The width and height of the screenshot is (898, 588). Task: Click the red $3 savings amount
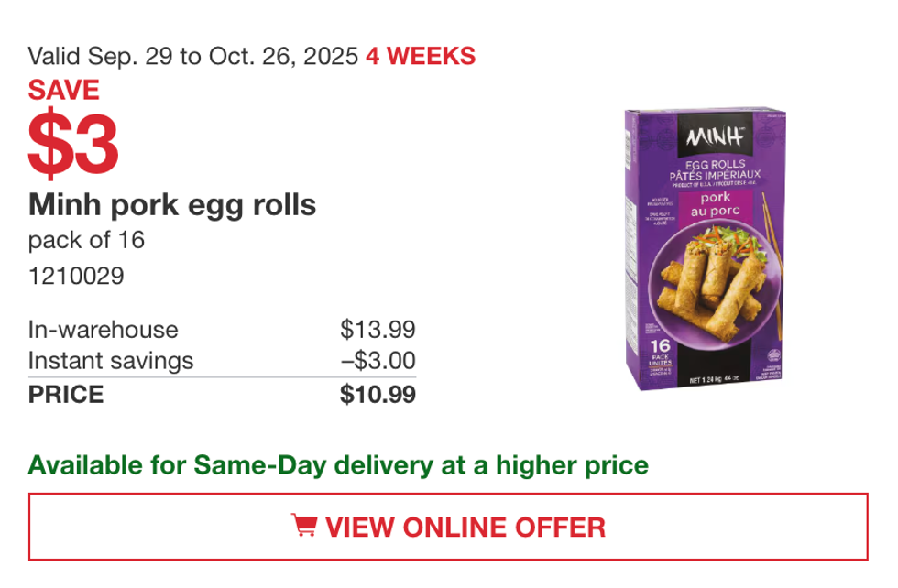tap(73, 144)
